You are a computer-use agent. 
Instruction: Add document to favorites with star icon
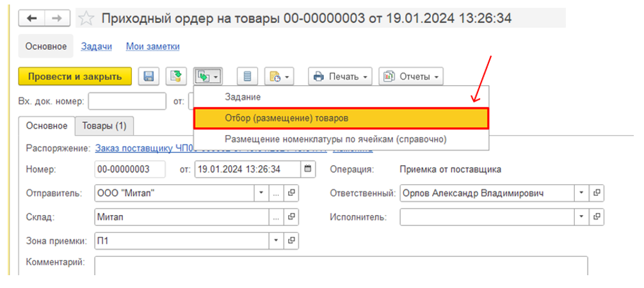(x=86, y=18)
